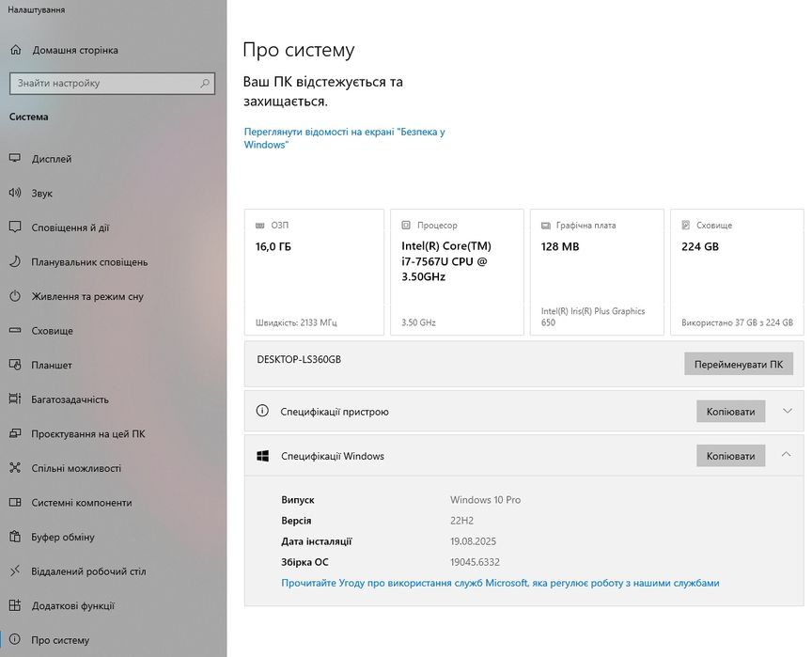The width and height of the screenshot is (812, 657).
Task: Open the Планшет tablet icon
Action: click(15, 365)
